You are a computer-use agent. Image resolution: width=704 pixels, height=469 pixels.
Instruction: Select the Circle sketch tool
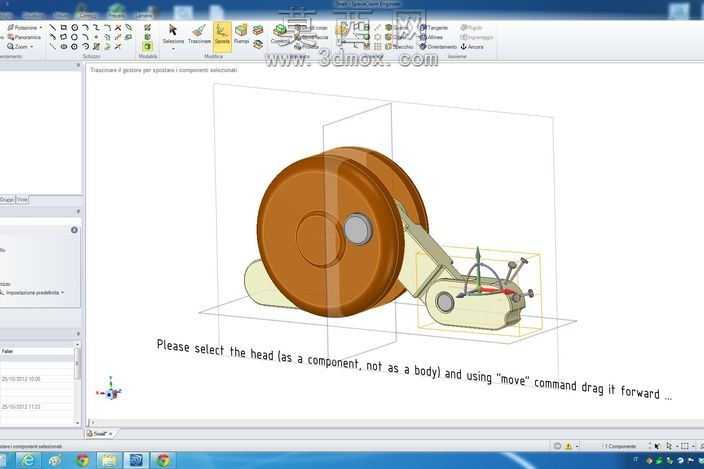coord(75,28)
